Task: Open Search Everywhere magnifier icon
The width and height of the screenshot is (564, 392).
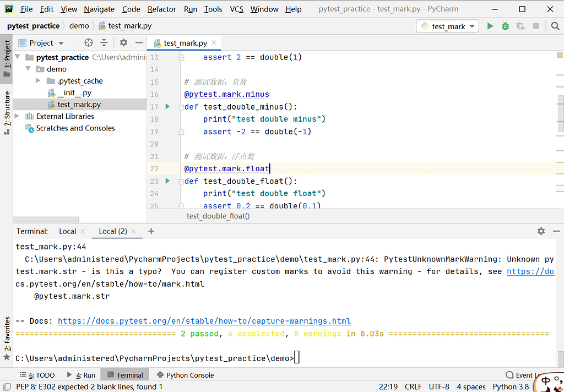Action: click(555, 26)
